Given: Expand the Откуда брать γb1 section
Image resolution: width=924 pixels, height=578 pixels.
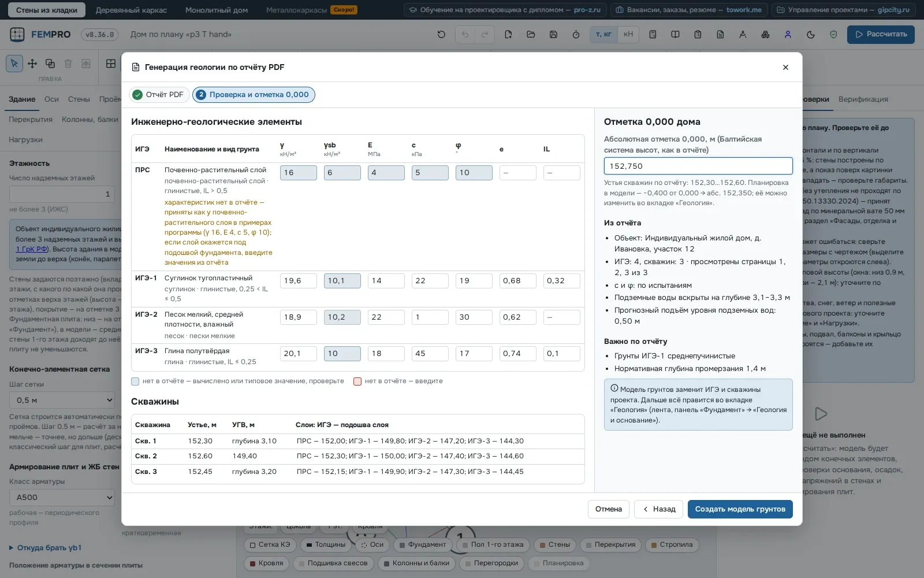Looking at the screenshot, I should pos(46,547).
